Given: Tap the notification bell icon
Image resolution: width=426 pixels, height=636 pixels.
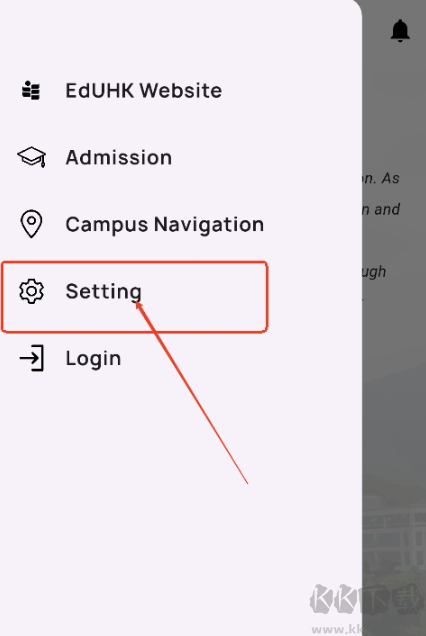Looking at the screenshot, I should pos(400,30).
